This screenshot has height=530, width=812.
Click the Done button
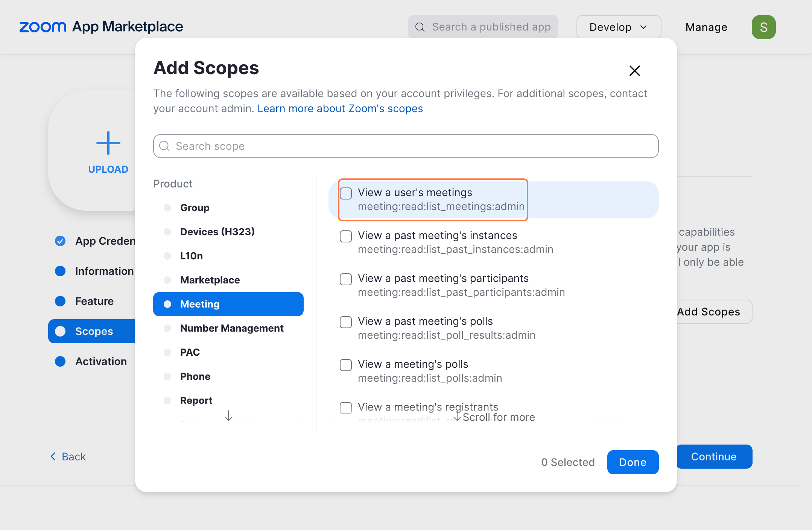pyautogui.click(x=633, y=462)
